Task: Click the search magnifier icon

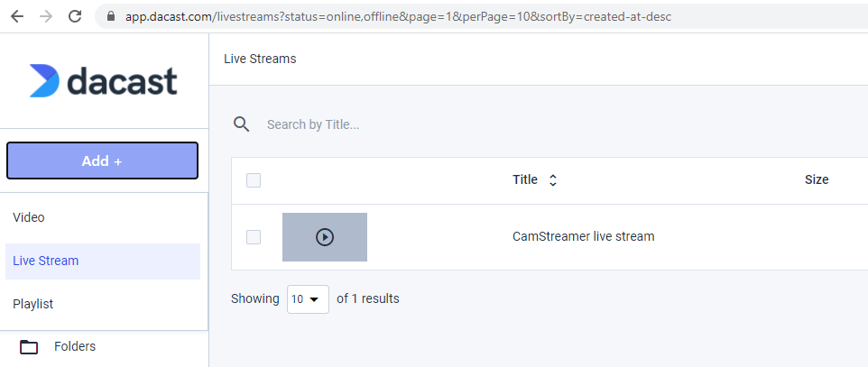Action: click(241, 124)
